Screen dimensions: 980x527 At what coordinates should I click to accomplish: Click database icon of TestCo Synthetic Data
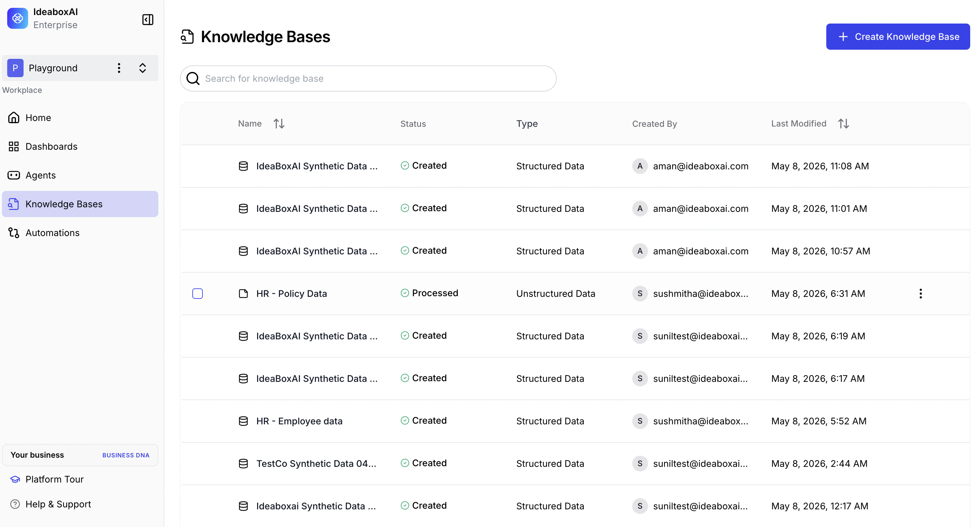(243, 464)
